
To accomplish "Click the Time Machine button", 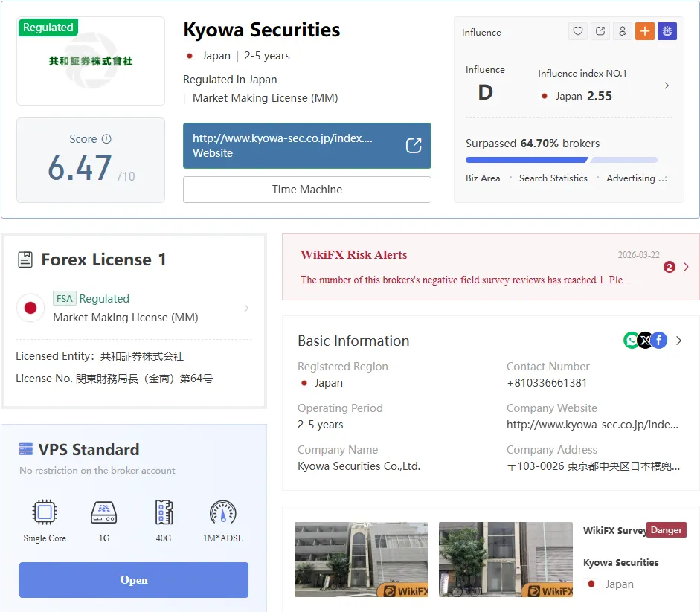I will [307, 190].
